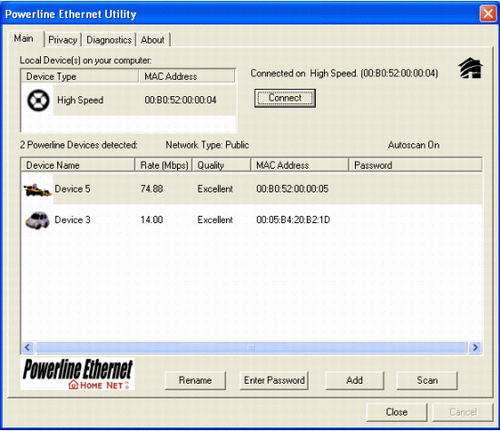This screenshot has height=431, width=500.
Task: Close the Powerline Ethernet Utility window
Action: [488, 14]
